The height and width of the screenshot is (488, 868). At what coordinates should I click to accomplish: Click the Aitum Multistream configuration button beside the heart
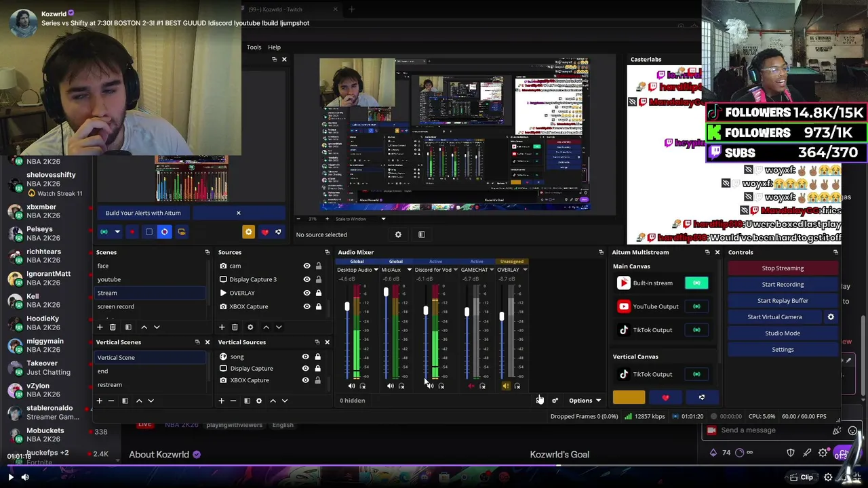702,398
